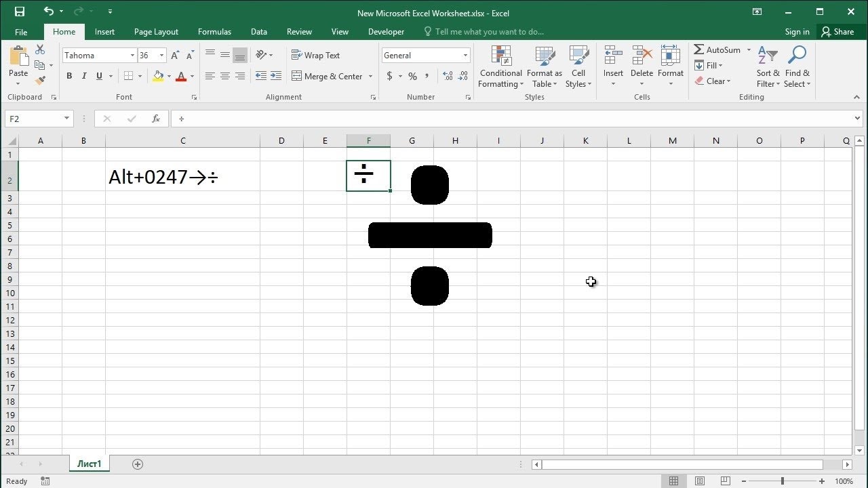Open Cell Styles gallery
This screenshot has height=488, width=868.
(x=578, y=66)
